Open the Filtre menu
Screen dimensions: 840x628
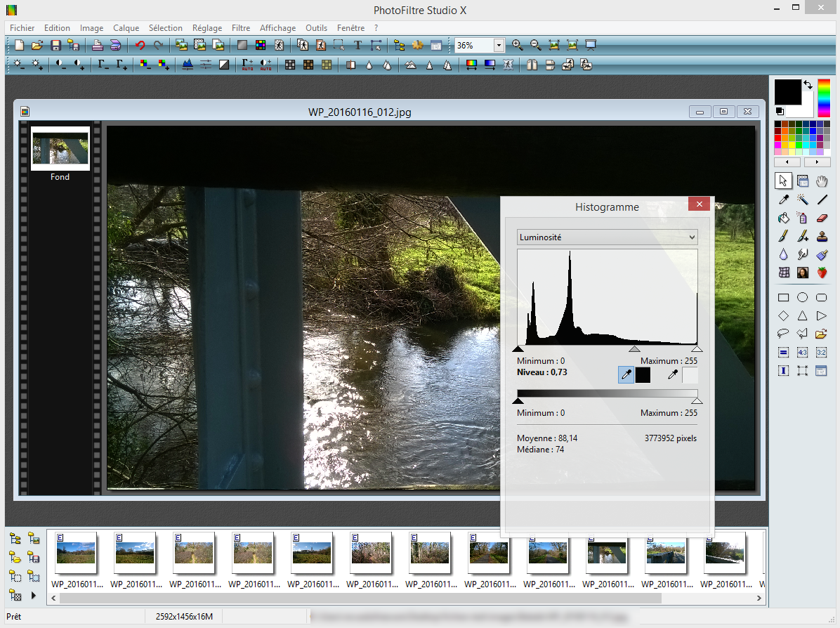pos(241,28)
